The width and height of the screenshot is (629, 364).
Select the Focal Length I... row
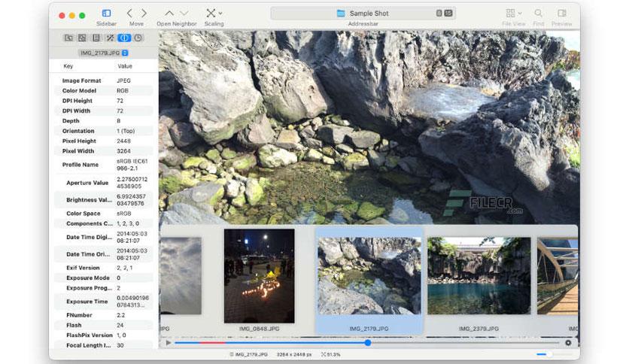(104, 345)
